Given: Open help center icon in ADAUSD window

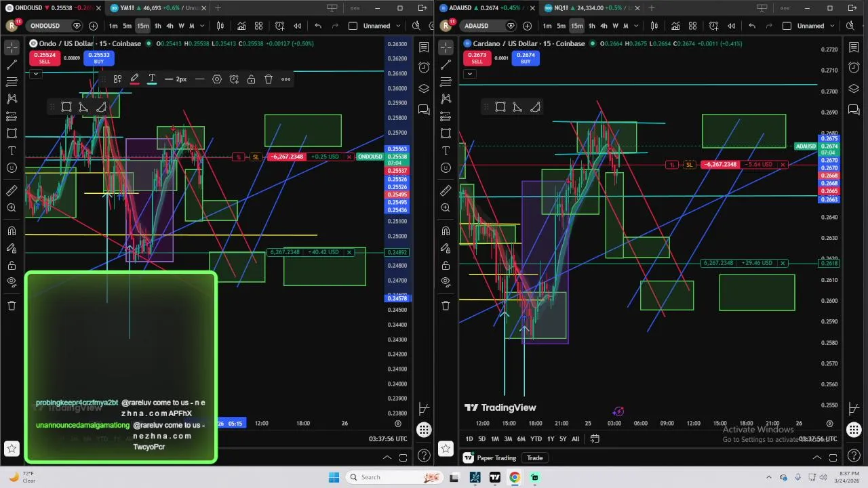Looking at the screenshot, I should click(x=854, y=455).
